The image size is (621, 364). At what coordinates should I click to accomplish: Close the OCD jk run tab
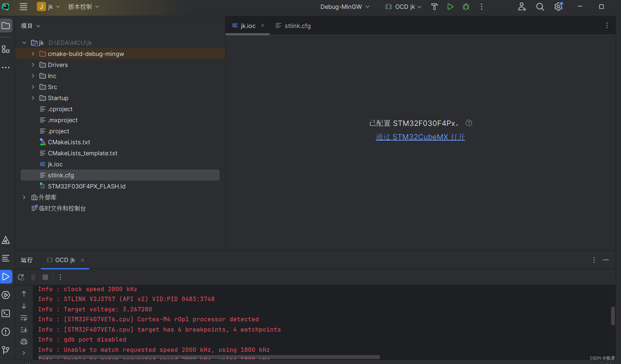pyautogui.click(x=83, y=260)
